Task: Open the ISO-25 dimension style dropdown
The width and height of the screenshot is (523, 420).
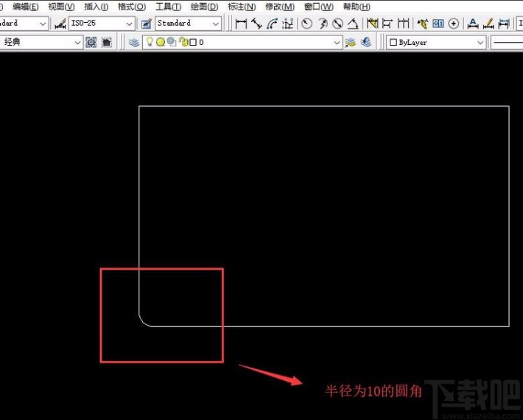Action: coord(102,24)
